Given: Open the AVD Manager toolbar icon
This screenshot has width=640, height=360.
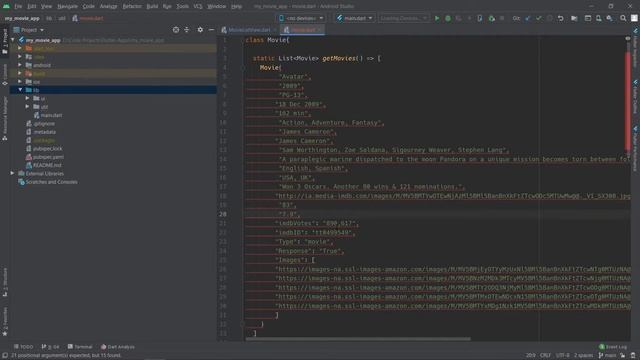Looking at the screenshot, I should point(598,18).
